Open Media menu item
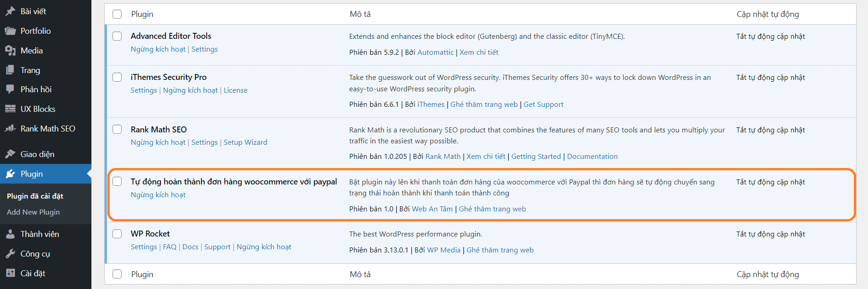Image resolution: width=868 pixels, height=289 pixels. pos(32,51)
